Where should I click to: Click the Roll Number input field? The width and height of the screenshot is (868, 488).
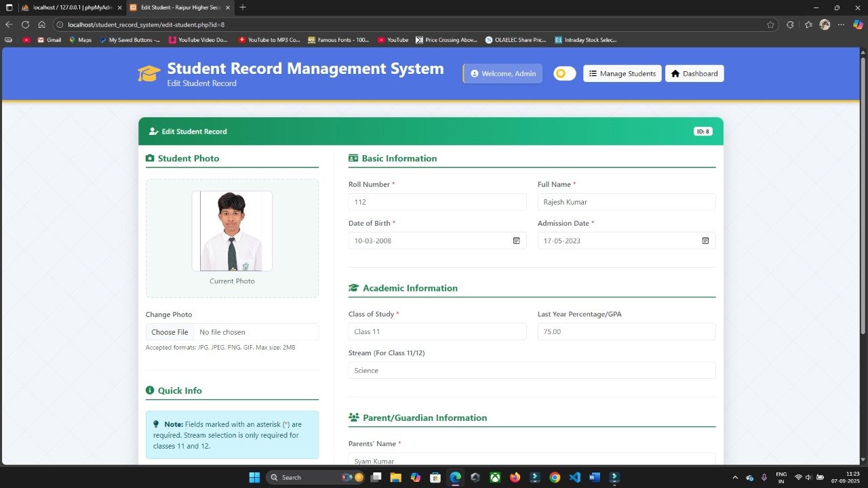pyautogui.click(x=437, y=202)
